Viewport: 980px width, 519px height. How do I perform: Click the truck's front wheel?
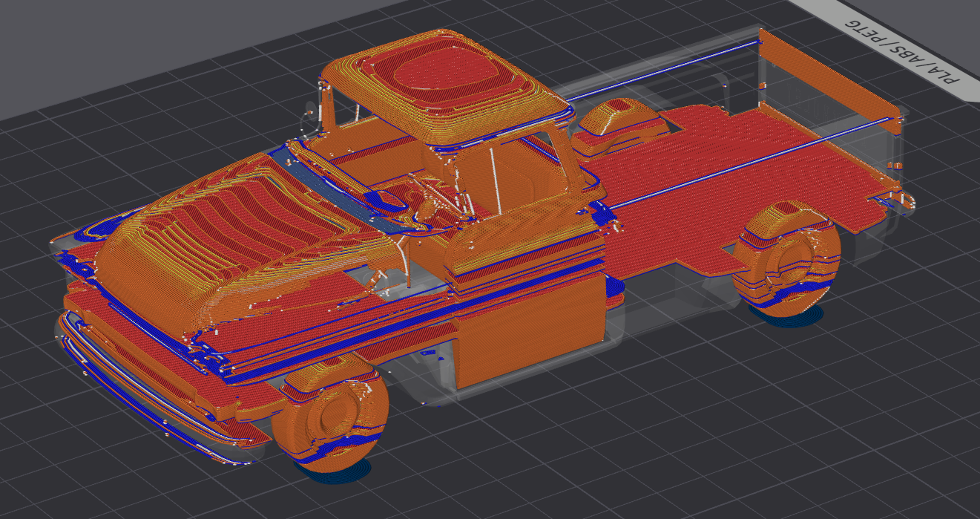pyautogui.click(x=329, y=414)
